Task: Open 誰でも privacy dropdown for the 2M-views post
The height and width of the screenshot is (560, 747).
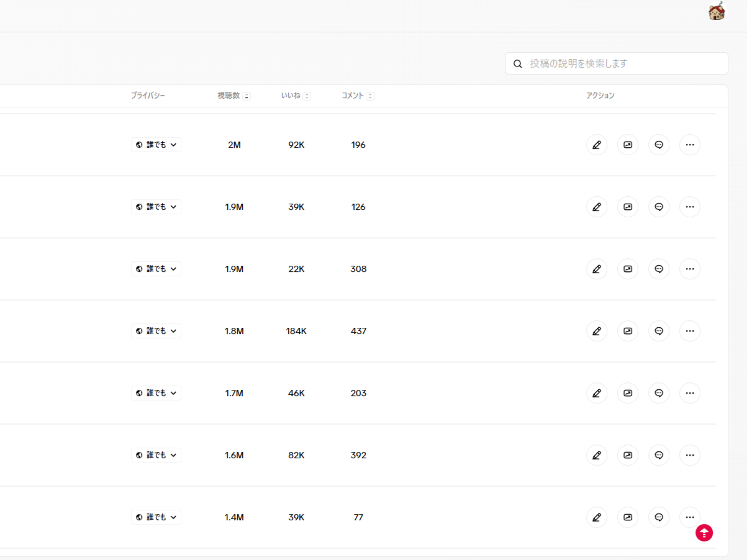Action: tap(156, 145)
